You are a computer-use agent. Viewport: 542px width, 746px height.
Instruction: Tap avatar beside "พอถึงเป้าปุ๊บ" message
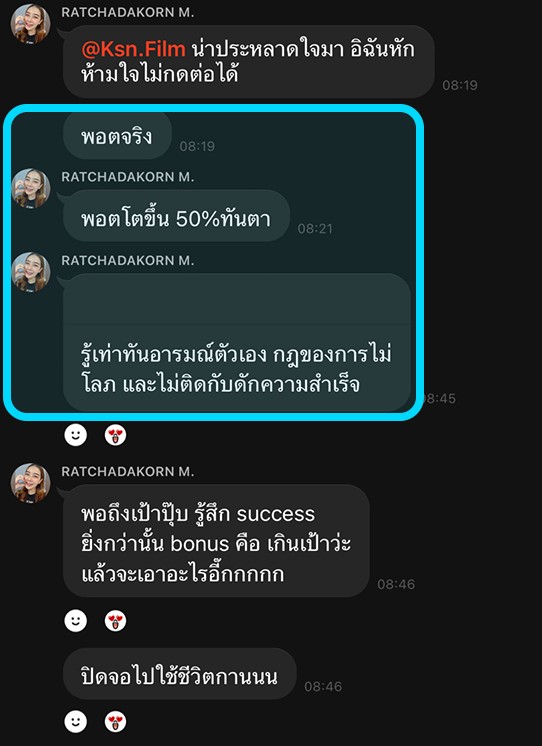click(x=31, y=483)
